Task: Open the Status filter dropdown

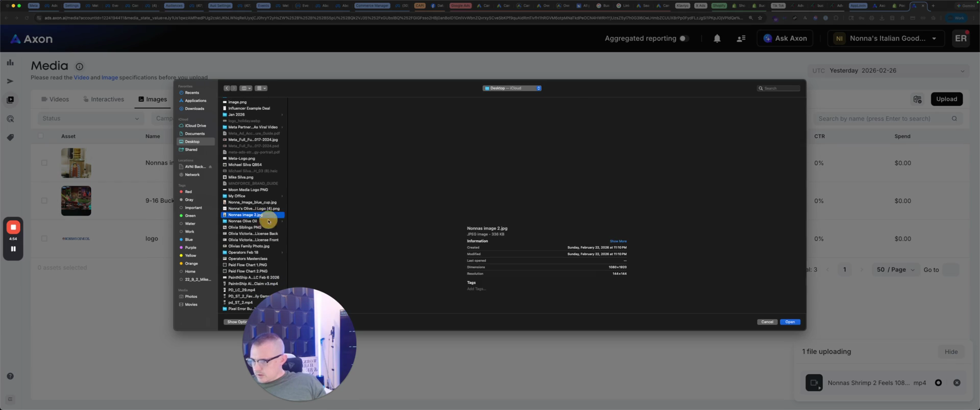Action: click(x=90, y=119)
